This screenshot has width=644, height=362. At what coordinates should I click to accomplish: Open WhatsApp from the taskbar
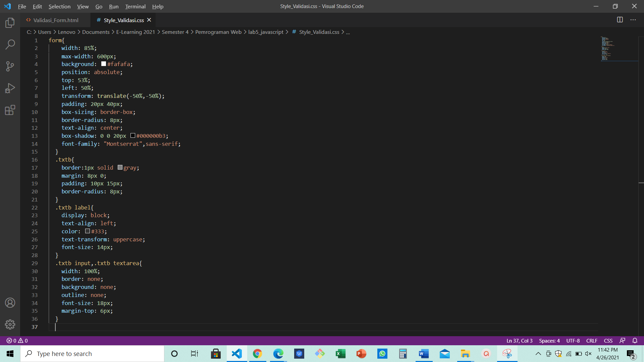point(382,354)
